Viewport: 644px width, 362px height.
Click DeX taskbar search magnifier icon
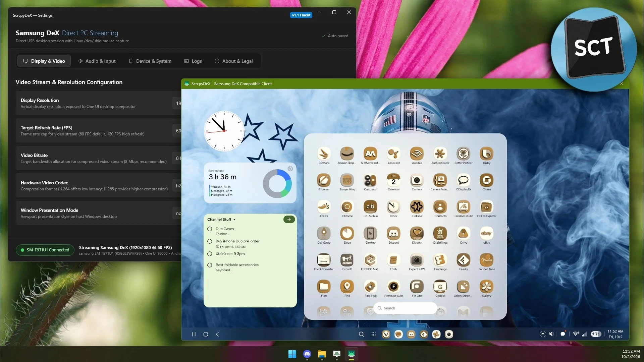coord(361,334)
